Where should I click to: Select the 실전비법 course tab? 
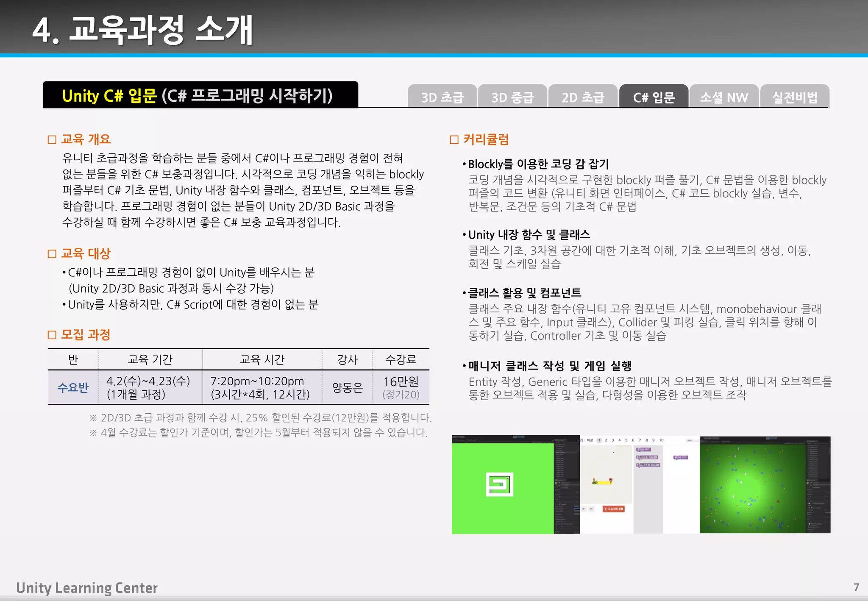tap(795, 96)
